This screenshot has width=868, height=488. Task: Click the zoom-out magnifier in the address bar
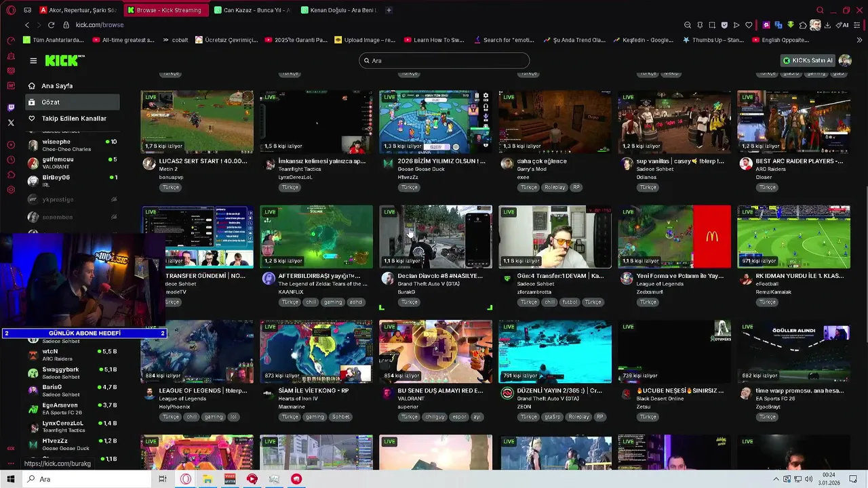point(688,25)
